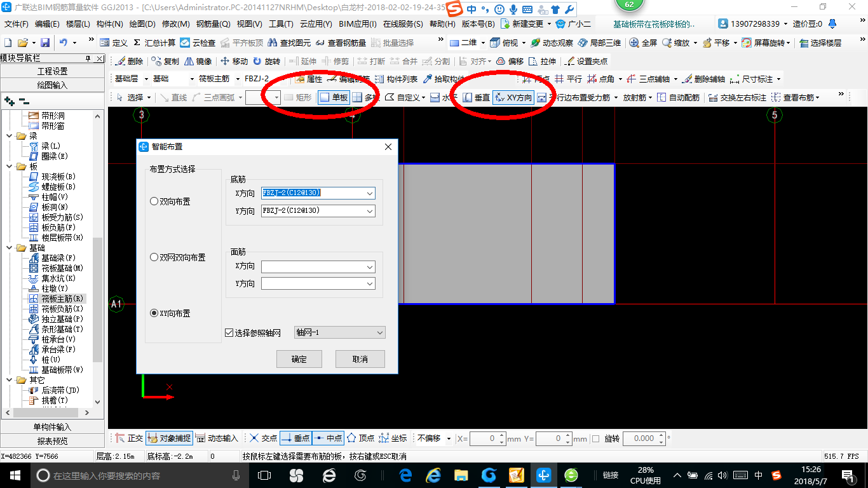868x488 pixels.
Task: Toggle 中点 midpoint snap
Action: click(x=328, y=438)
